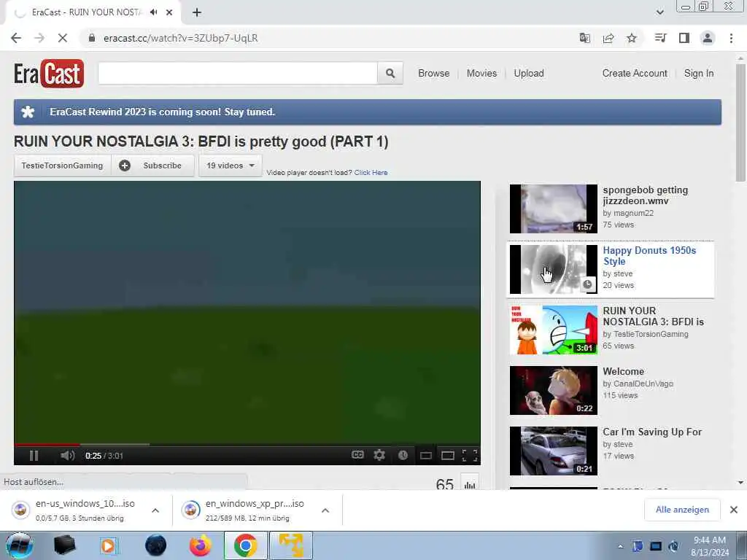Mute the video volume
The height and width of the screenshot is (560, 747).
(68, 456)
